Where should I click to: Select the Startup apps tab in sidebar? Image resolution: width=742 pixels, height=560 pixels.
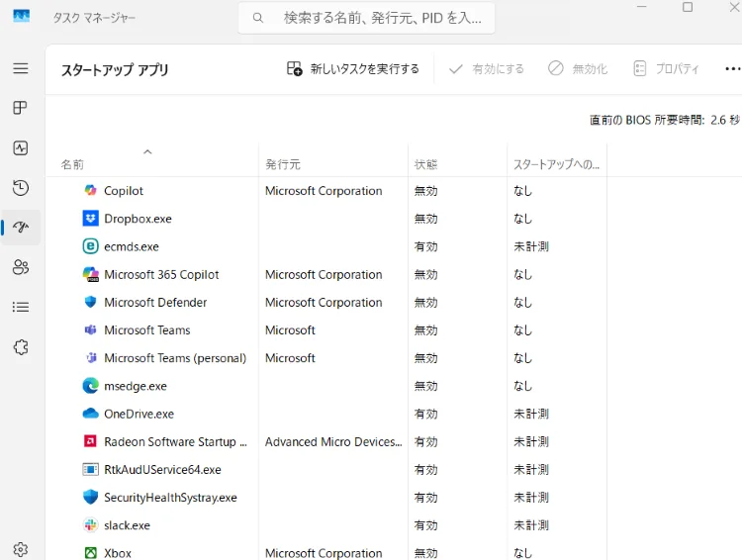[x=21, y=228]
